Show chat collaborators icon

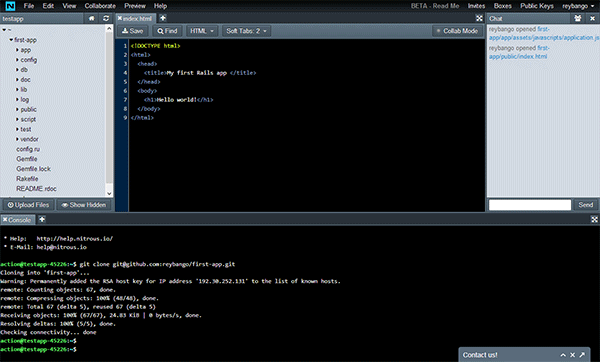point(577,18)
